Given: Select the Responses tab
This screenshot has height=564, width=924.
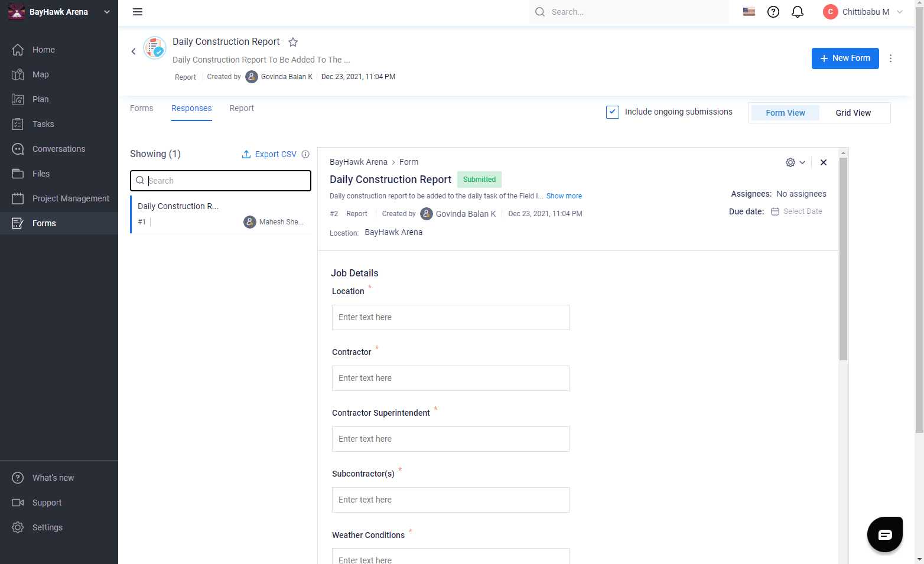Looking at the screenshot, I should click(x=191, y=108).
